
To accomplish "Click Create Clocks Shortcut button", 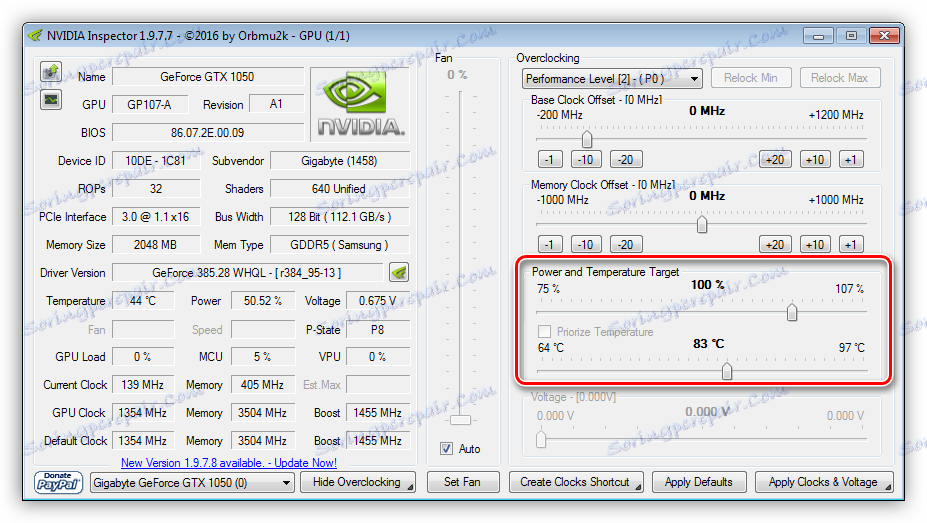I will pyautogui.click(x=576, y=482).
